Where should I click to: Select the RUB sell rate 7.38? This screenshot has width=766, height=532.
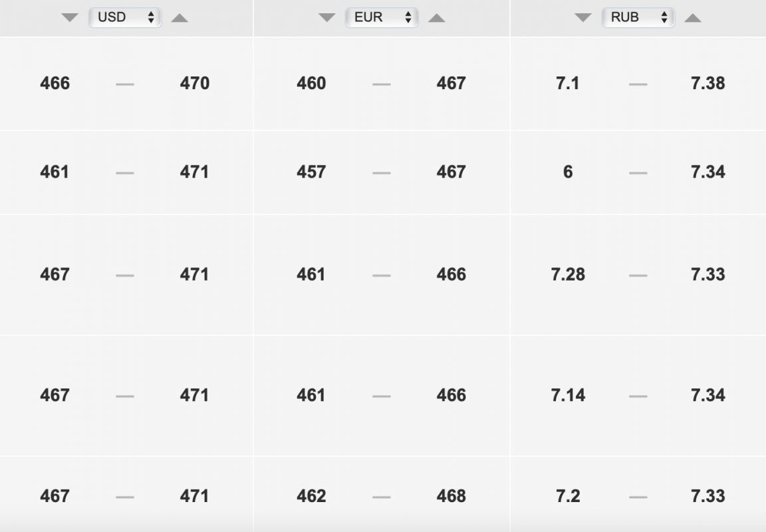(x=708, y=84)
